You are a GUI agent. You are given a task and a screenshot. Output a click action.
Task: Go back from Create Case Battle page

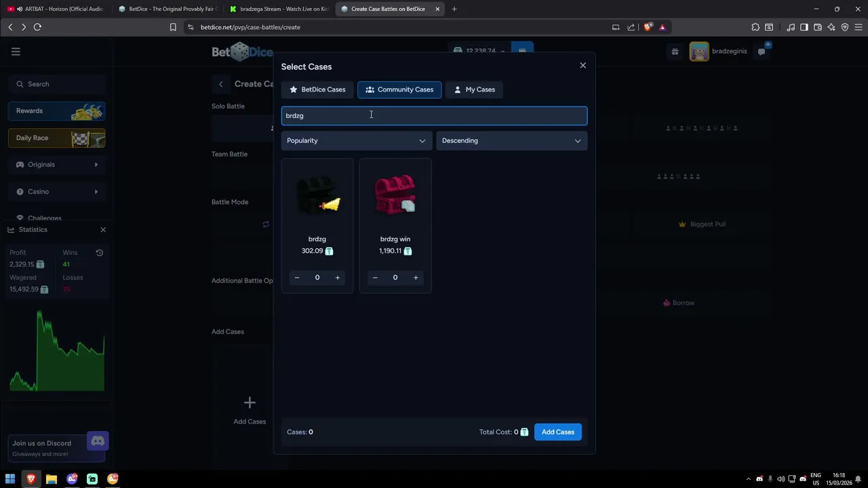pos(220,84)
